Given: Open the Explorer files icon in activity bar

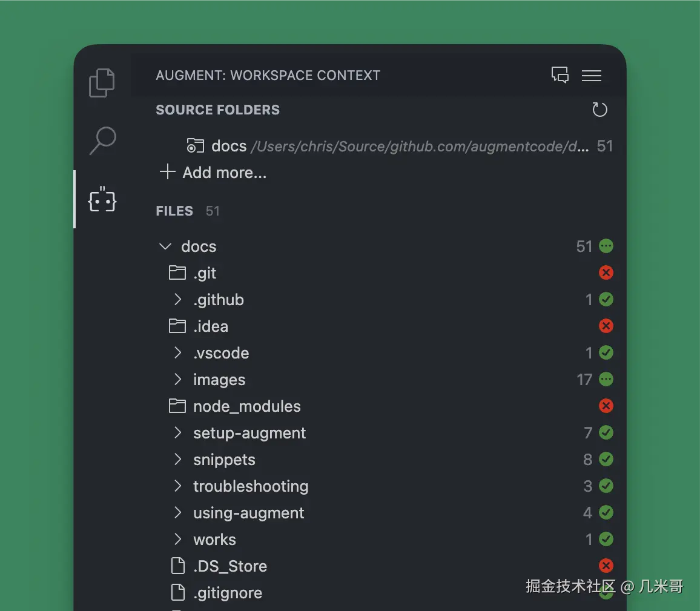Looking at the screenshot, I should pos(102,83).
